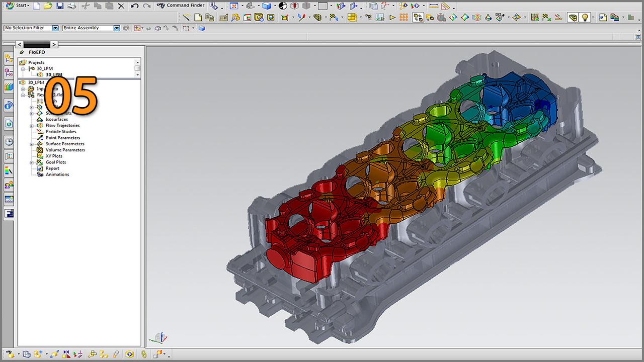The width and height of the screenshot is (644, 362).
Task: Click the History clock sidebar icon
Action: click(x=9, y=142)
